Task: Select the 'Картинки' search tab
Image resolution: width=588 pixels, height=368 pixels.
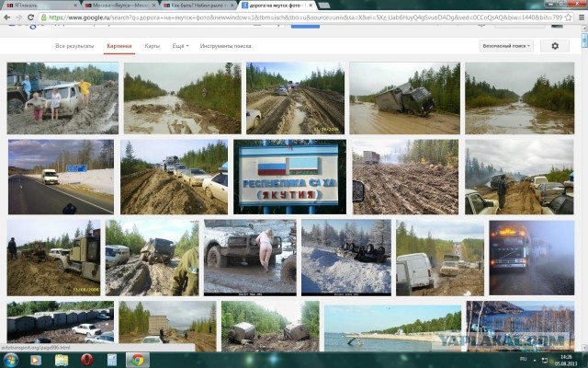Action: pyautogui.click(x=119, y=46)
